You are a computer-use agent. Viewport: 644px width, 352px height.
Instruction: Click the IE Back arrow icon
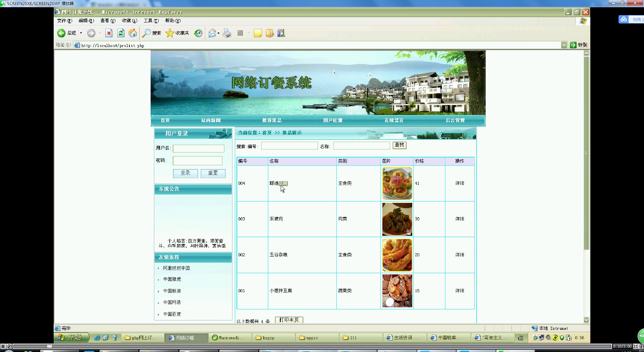pyautogui.click(x=61, y=33)
